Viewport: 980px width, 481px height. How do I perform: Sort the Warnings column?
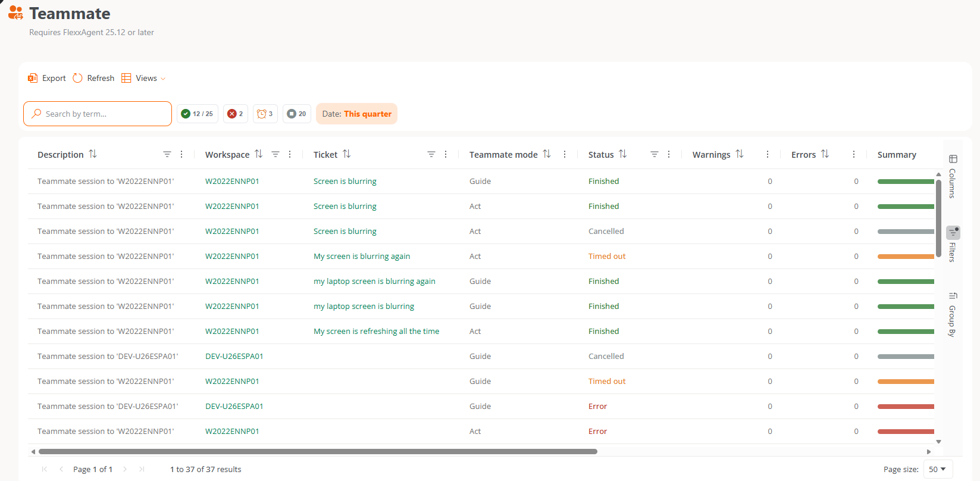(740, 154)
